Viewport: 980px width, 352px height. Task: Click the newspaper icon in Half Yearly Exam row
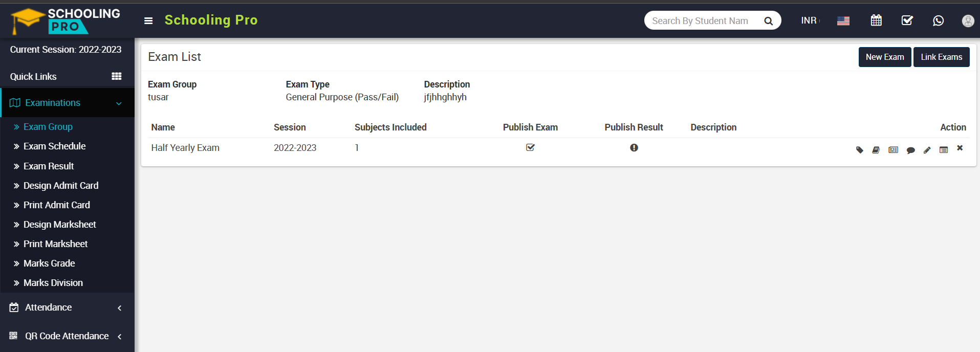[894, 150]
